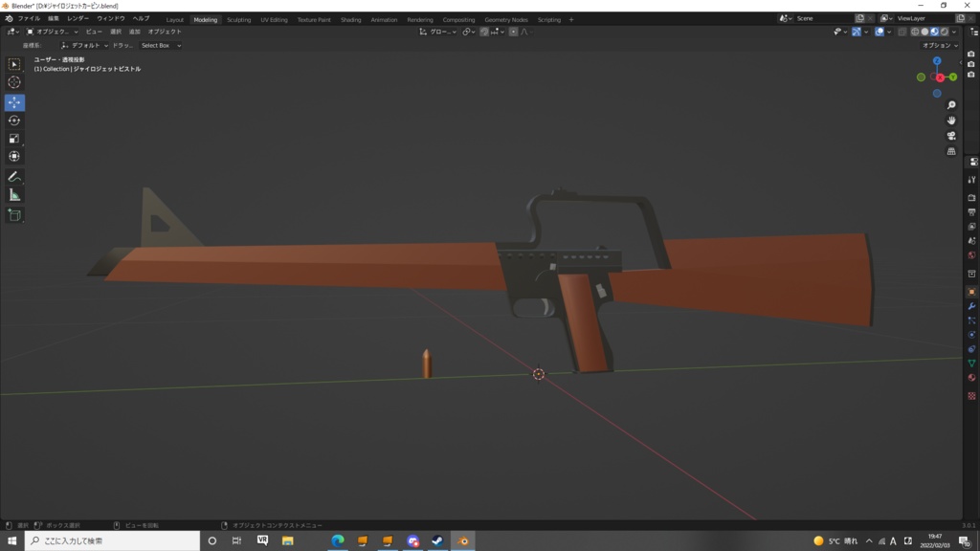This screenshot has height=551, width=980.
Task: Open the 編集 menu
Action: 54,19
